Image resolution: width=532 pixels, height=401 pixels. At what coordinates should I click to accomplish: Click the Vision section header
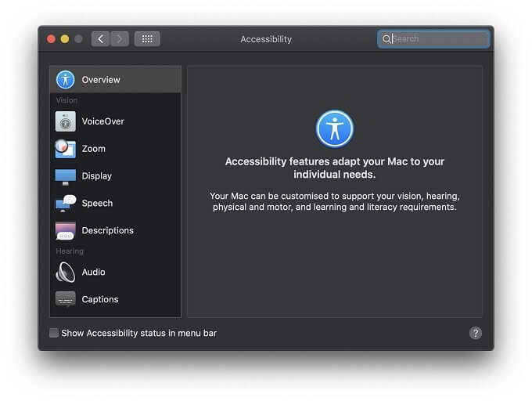[x=66, y=100]
